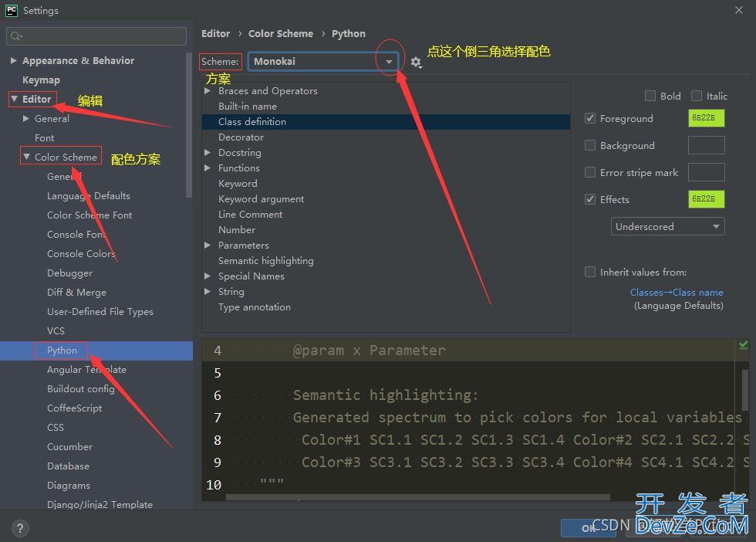Expand the General node under Editor

pos(26,118)
